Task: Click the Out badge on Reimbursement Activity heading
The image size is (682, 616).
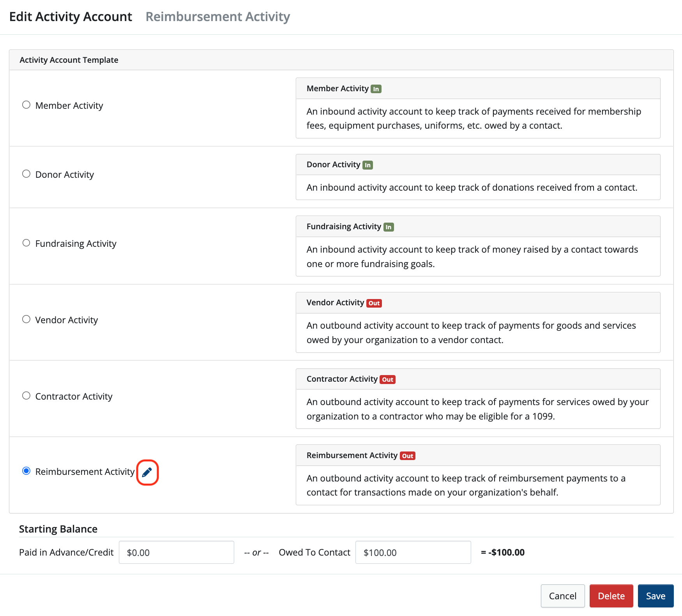Action: pos(408,456)
